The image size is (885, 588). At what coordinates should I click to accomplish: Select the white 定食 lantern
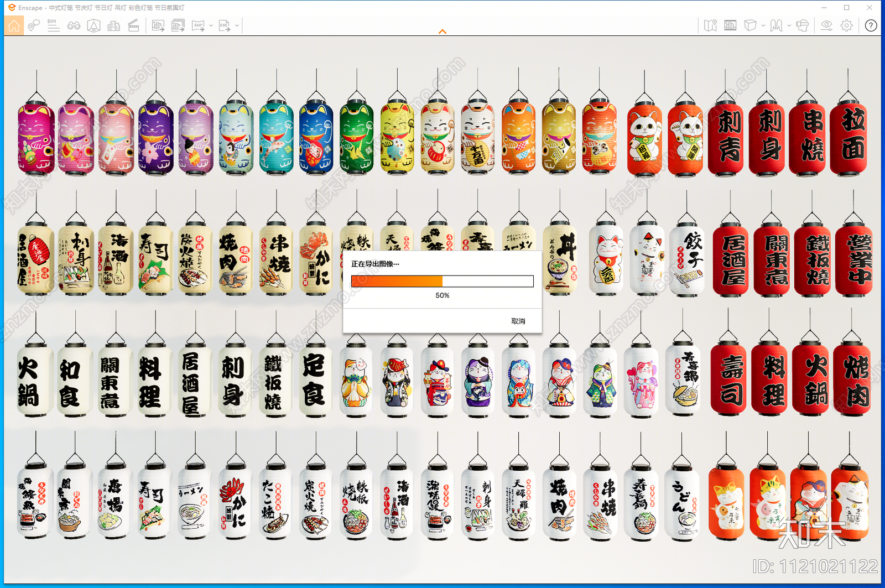316,381
